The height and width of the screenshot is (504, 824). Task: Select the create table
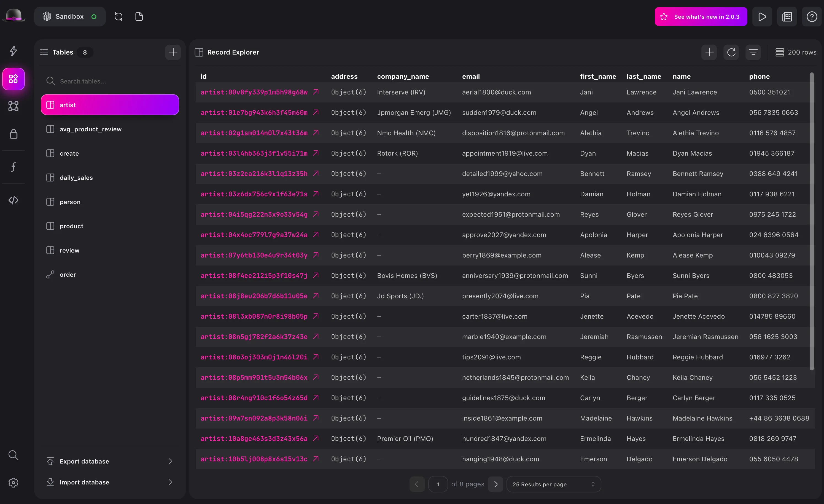coord(110,153)
